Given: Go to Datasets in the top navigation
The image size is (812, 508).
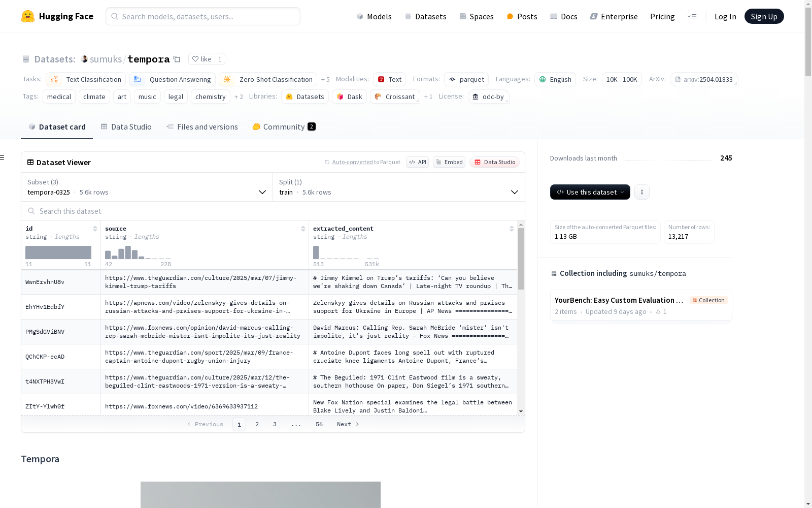Looking at the screenshot, I should [425, 16].
